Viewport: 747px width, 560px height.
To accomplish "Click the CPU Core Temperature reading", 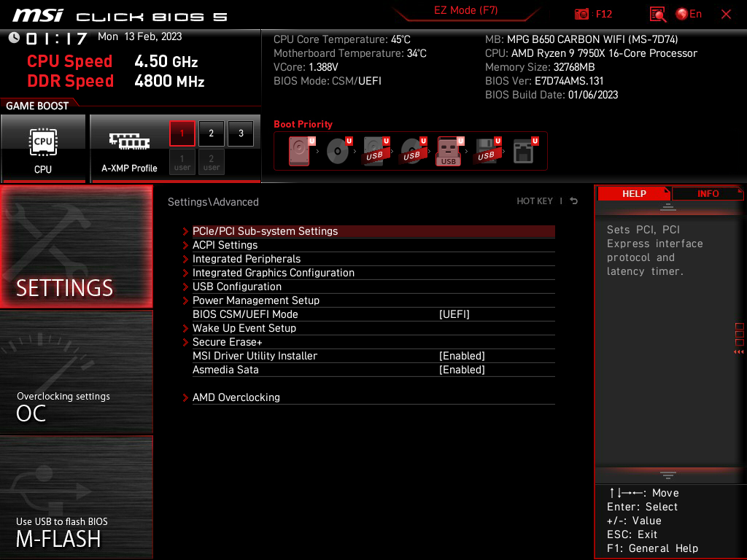I will pos(341,39).
